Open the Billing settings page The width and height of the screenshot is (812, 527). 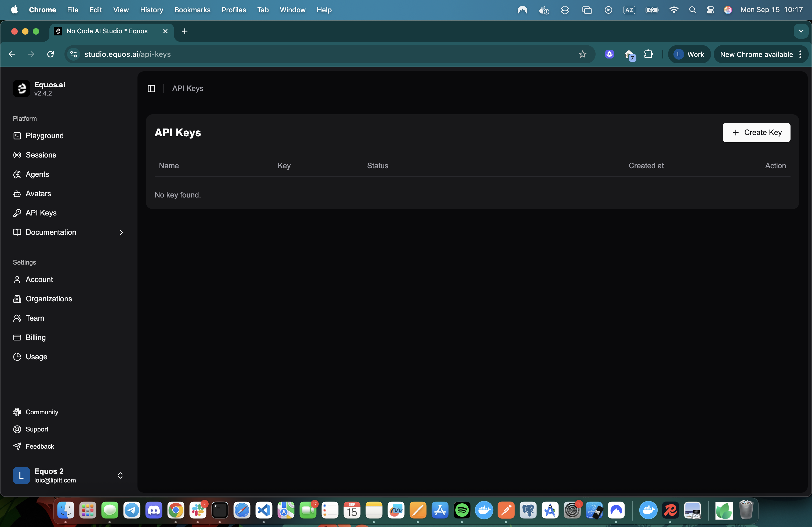pyautogui.click(x=35, y=338)
